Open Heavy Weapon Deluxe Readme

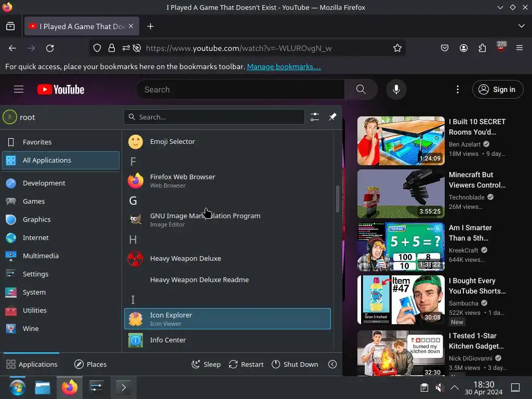pyautogui.click(x=228, y=280)
